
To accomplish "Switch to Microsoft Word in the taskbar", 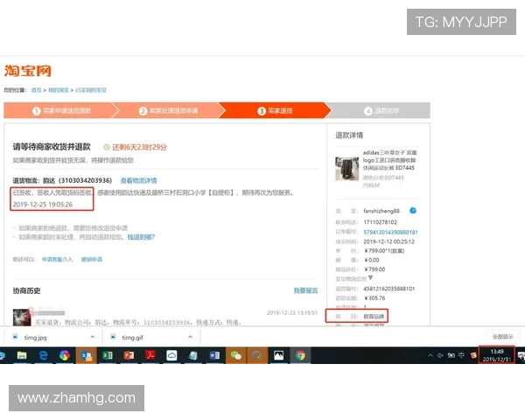I will 214,355.
